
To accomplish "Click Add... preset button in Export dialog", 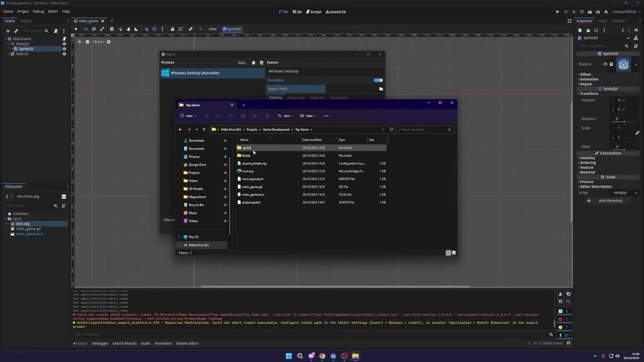I will coord(243,63).
